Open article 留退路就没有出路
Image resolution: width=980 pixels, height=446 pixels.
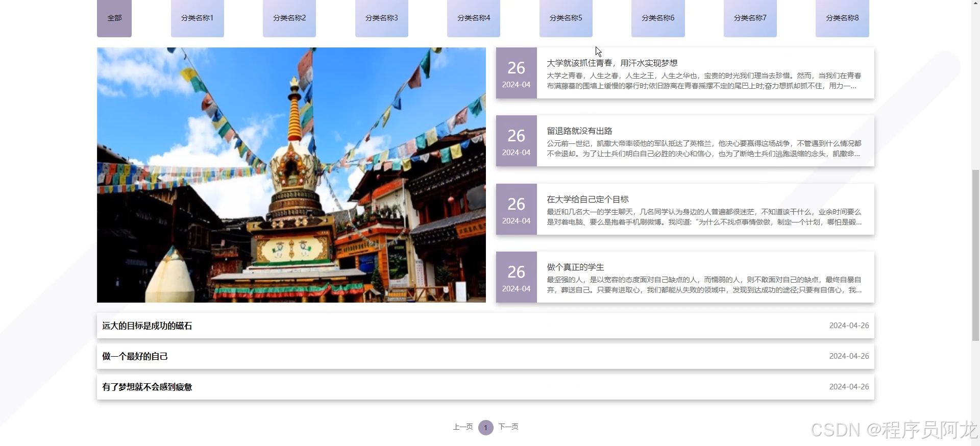pyautogui.click(x=579, y=131)
